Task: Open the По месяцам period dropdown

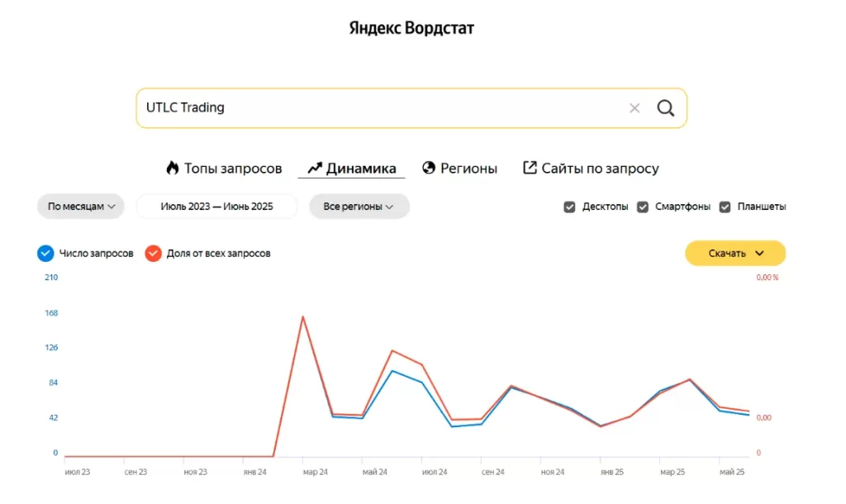Action: (81, 206)
